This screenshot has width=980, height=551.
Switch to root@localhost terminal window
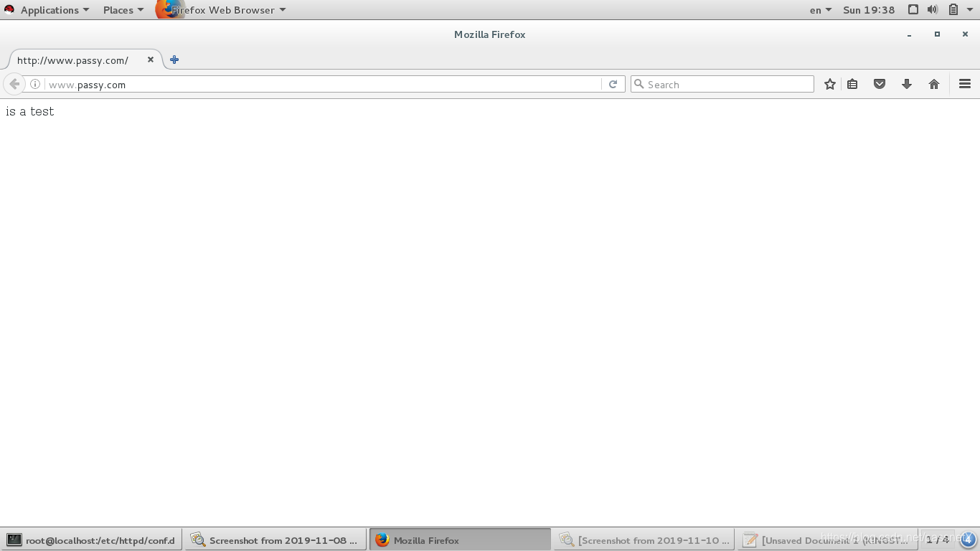tap(91, 540)
